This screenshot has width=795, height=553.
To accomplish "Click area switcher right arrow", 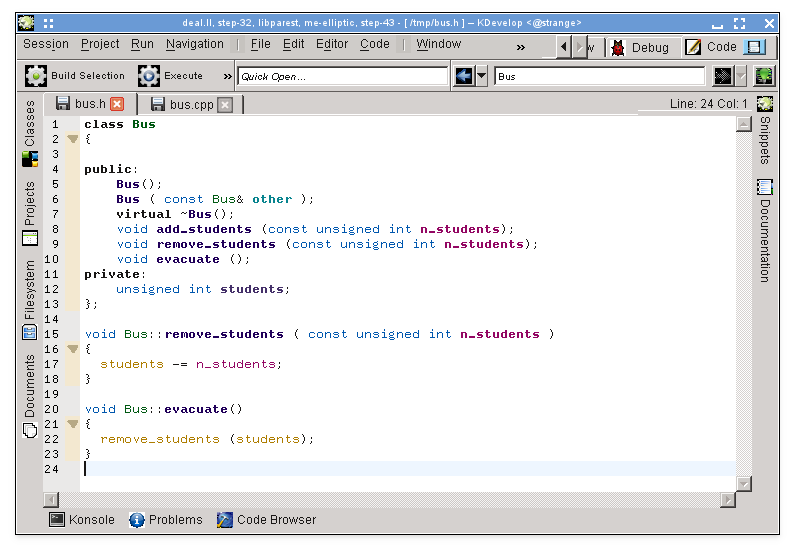I will point(580,47).
